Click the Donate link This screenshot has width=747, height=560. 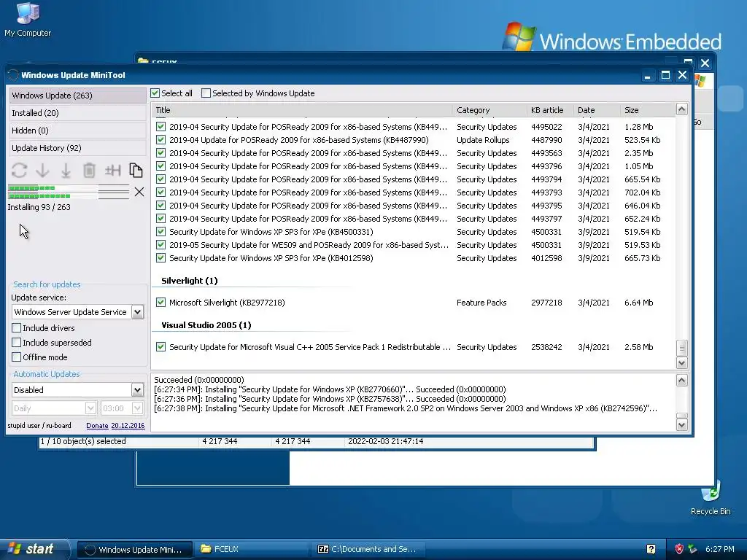tap(97, 426)
